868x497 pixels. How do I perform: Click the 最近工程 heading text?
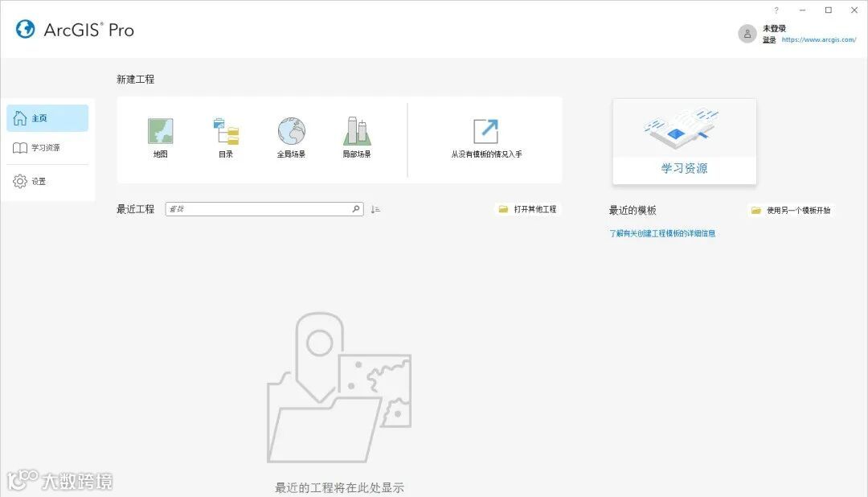(x=135, y=209)
